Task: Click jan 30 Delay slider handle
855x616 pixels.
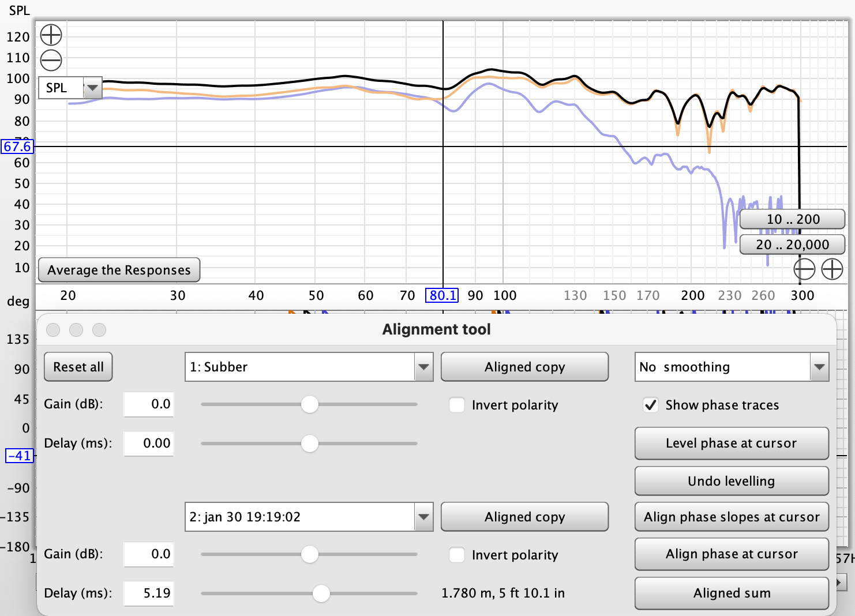Action: (x=321, y=593)
